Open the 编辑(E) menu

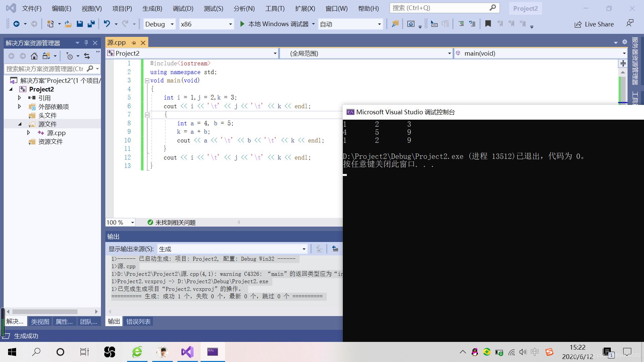click(62, 8)
